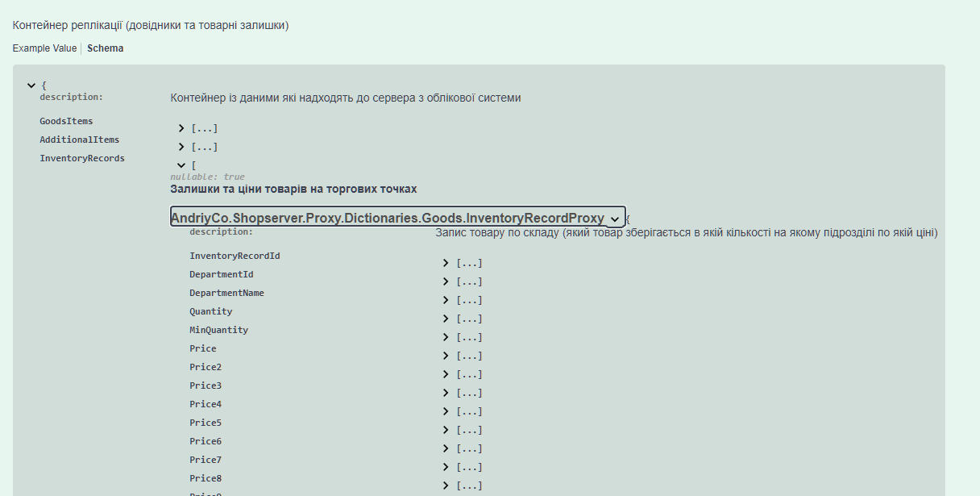Switch to the Example Value tab
The image size is (980, 496).
pos(44,48)
